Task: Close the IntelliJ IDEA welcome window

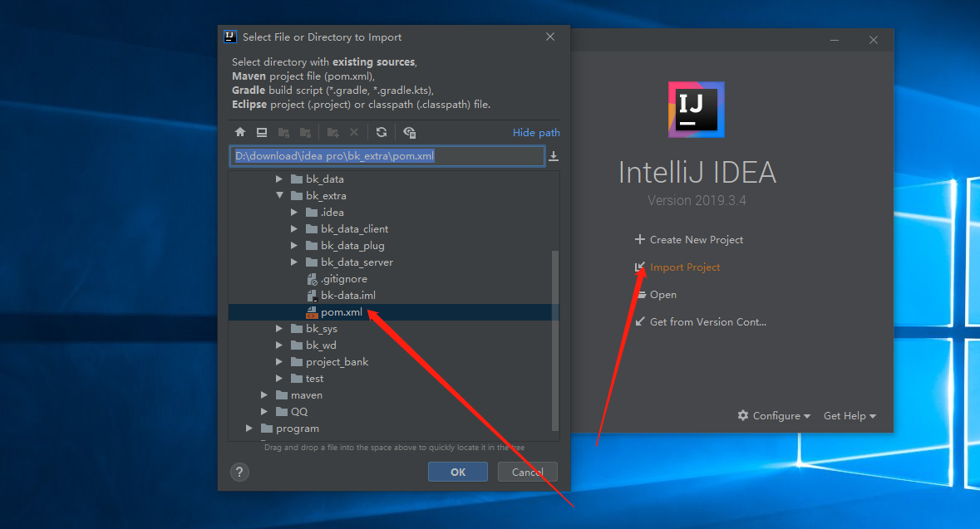Action: [873, 40]
